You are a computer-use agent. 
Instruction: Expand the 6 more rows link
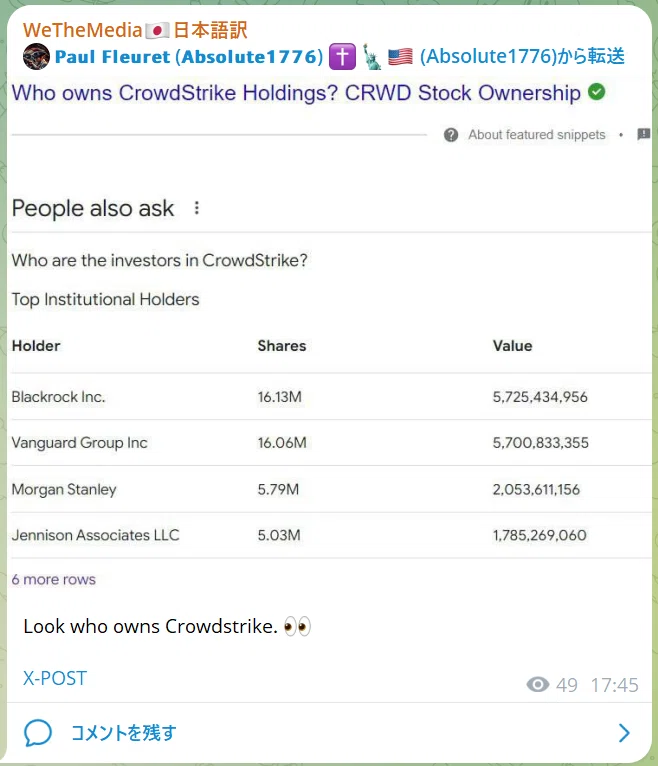54,579
